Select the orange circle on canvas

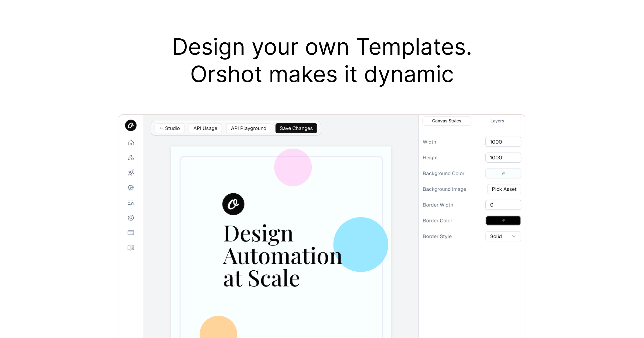tap(218, 327)
